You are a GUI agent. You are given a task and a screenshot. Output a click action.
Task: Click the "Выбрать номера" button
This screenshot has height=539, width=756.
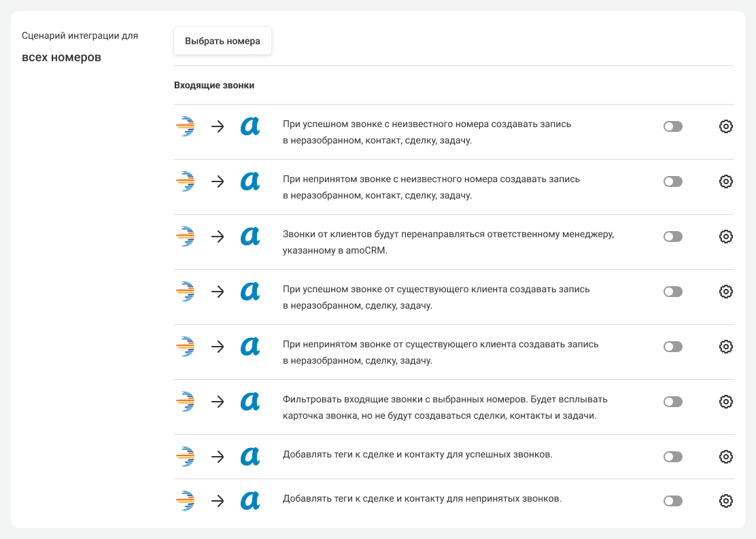pyautogui.click(x=222, y=41)
